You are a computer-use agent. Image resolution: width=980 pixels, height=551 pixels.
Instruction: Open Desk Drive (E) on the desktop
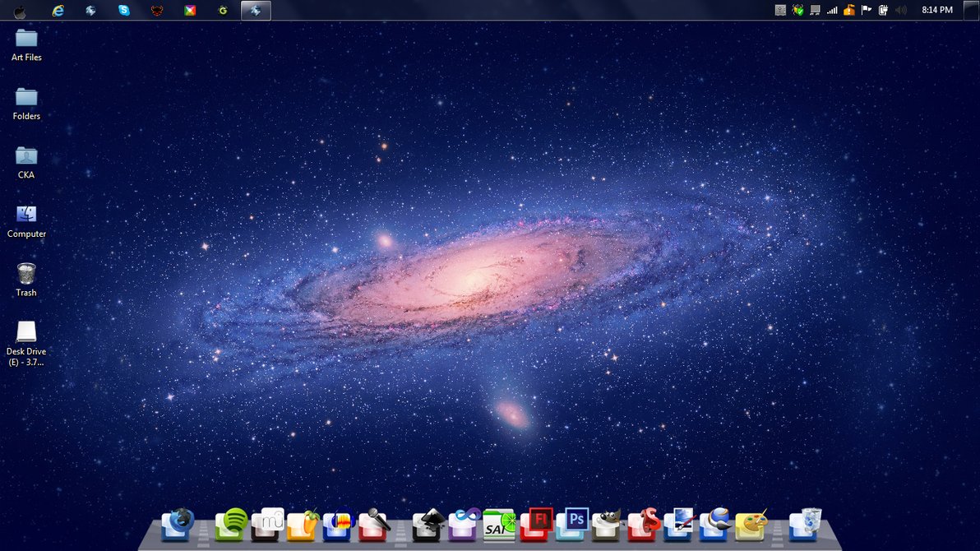click(x=26, y=344)
